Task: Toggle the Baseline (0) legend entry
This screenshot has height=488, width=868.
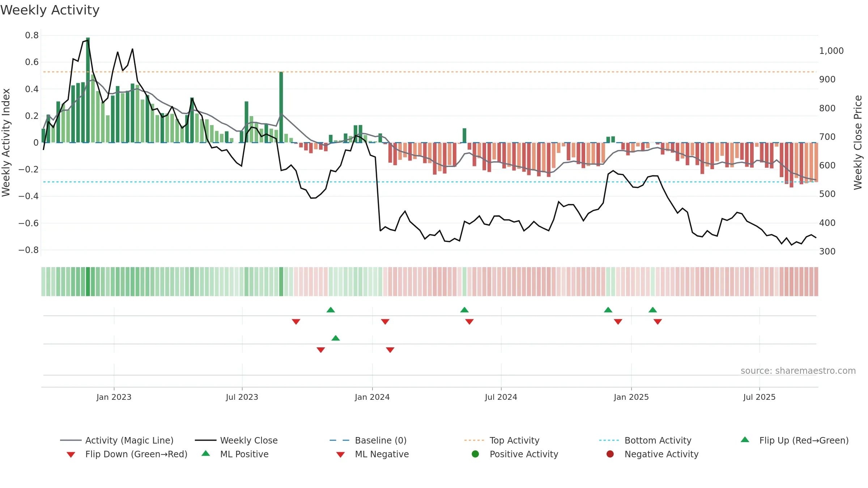Action: click(x=368, y=440)
